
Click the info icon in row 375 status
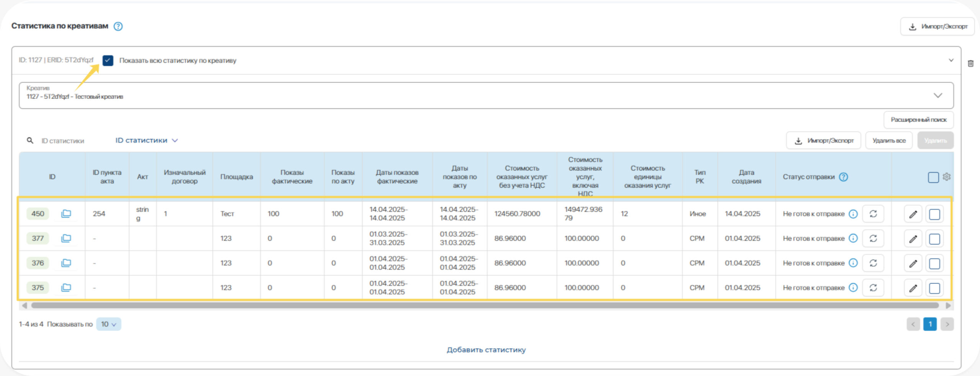point(853,288)
